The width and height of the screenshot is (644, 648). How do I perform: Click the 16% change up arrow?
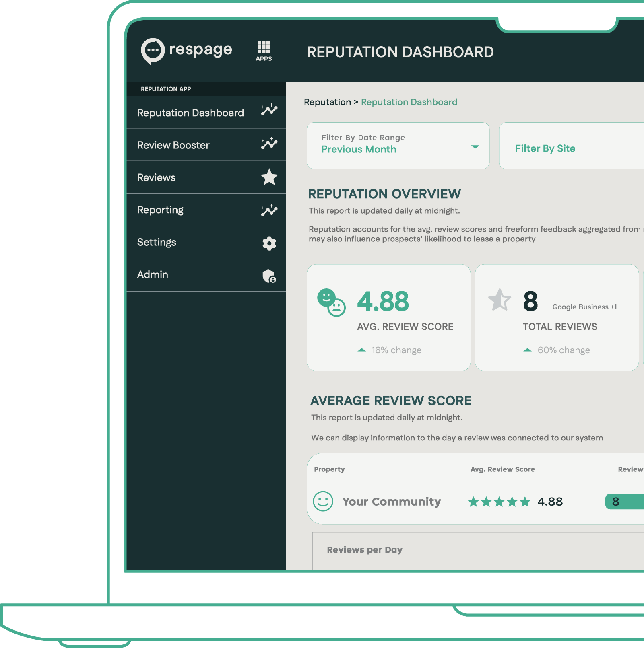pos(362,350)
